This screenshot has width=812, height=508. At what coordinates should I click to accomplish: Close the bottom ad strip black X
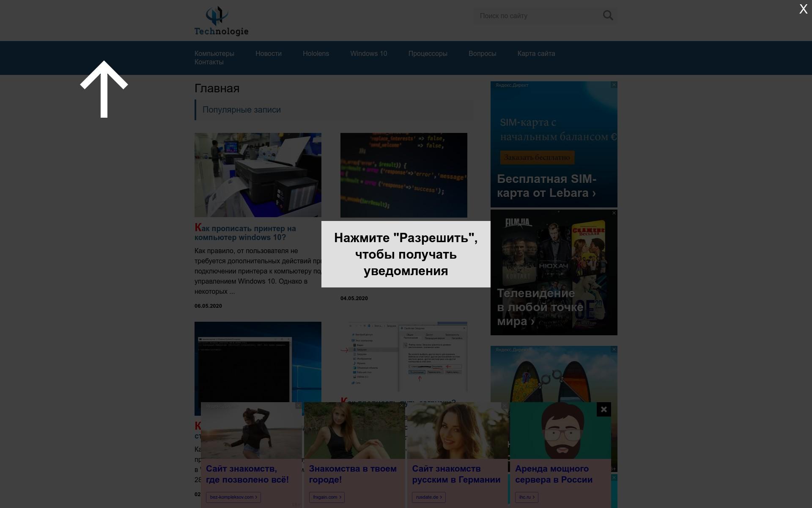tap(604, 409)
